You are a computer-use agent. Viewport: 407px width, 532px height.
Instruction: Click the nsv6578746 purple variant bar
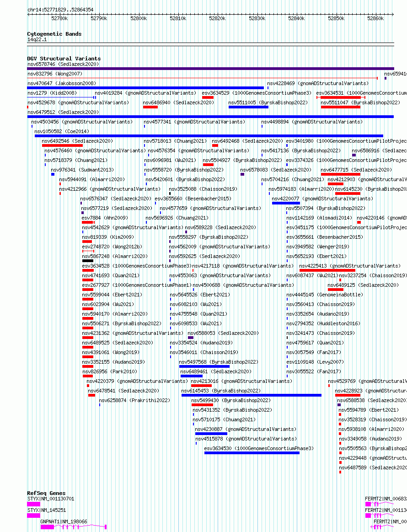pyautogui.click(x=211, y=69)
